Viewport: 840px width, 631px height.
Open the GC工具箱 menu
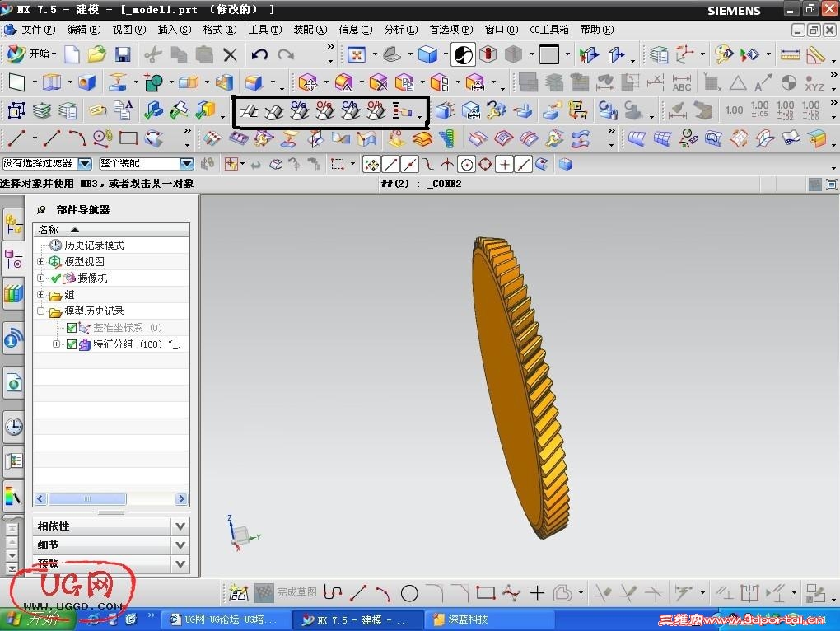pyautogui.click(x=549, y=30)
